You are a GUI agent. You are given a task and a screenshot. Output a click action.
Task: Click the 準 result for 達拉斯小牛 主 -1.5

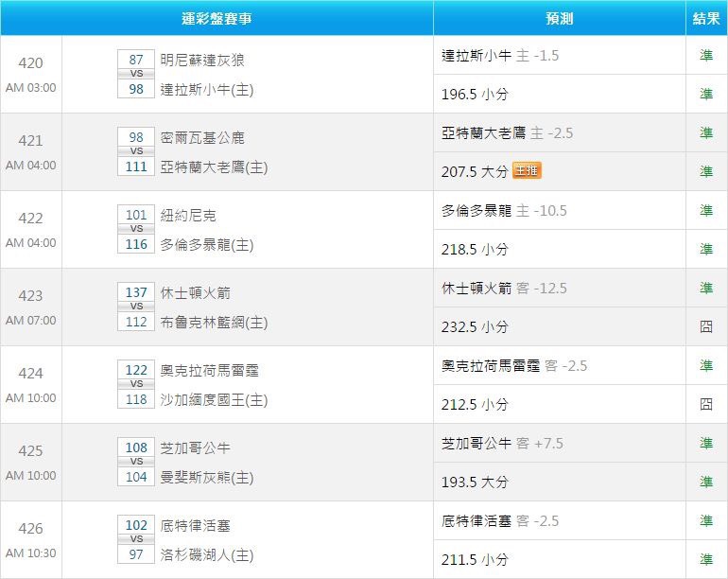pyautogui.click(x=706, y=56)
